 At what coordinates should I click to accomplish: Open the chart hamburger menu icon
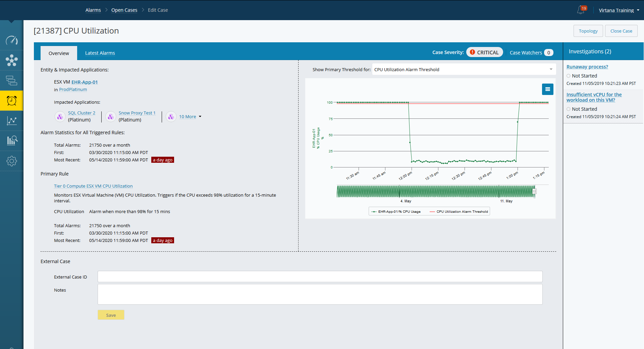[548, 89]
